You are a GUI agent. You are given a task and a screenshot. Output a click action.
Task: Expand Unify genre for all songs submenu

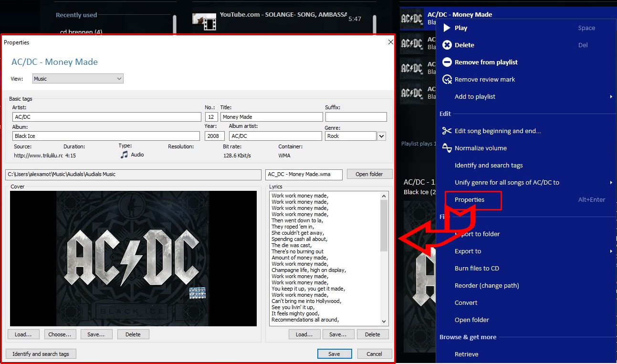point(611,182)
